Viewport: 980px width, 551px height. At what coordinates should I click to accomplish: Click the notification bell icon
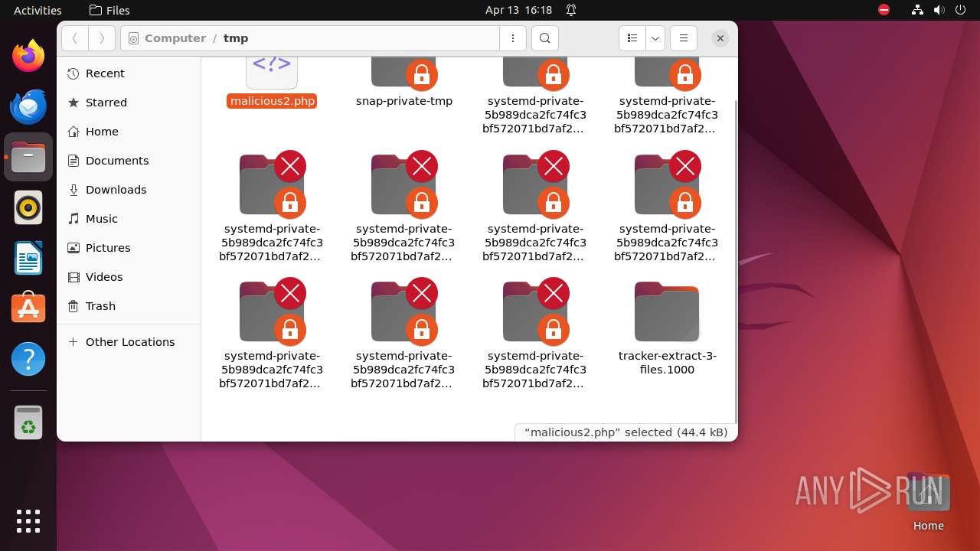[571, 10]
